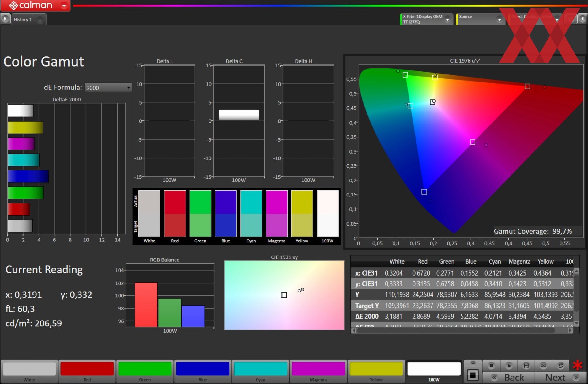
Task: Select the ΔE 2000 row label
Action: pyautogui.click(x=367, y=316)
